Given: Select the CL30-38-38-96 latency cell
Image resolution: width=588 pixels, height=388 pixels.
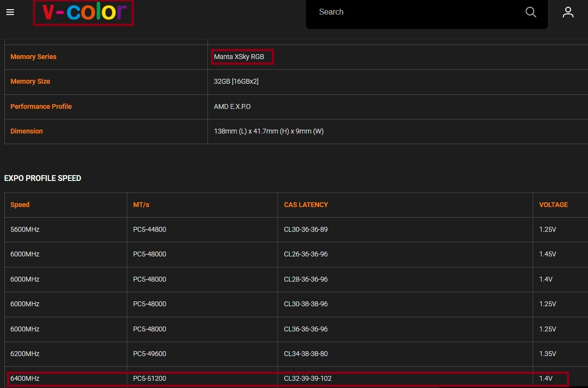Looking at the screenshot, I should pos(306,304).
